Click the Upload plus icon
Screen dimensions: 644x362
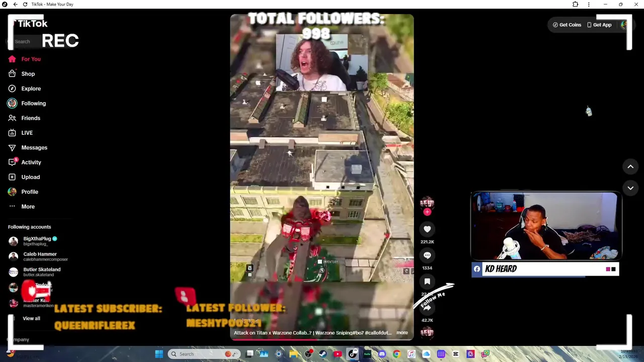(12, 177)
